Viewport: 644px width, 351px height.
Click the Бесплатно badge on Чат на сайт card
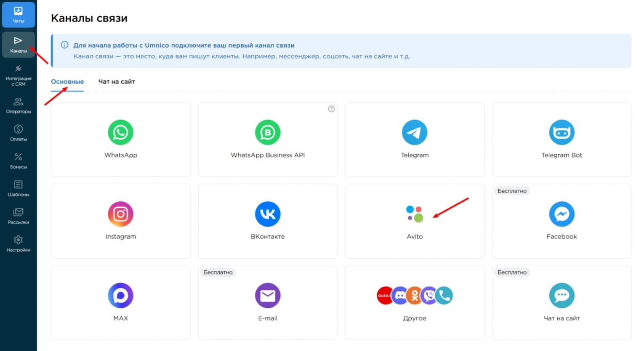[x=512, y=272]
